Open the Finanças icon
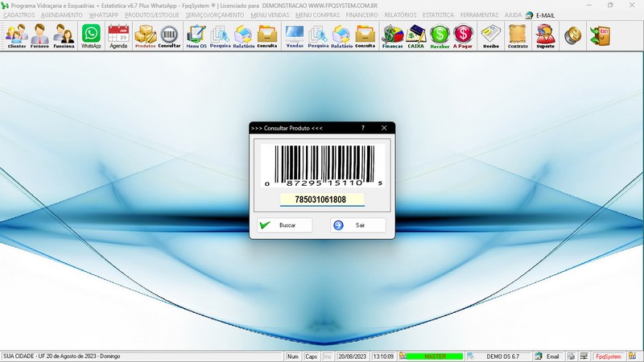The width and height of the screenshot is (644, 362). click(x=392, y=36)
